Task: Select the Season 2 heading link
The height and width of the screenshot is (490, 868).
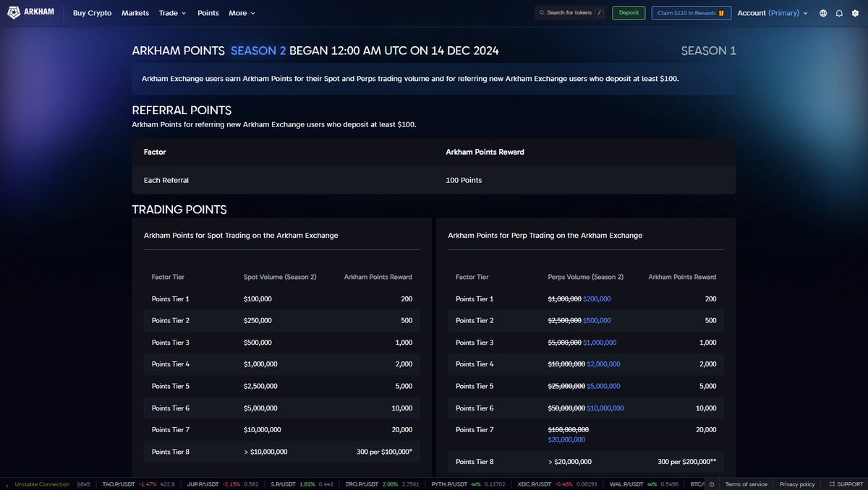Action: click(x=258, y=51)
